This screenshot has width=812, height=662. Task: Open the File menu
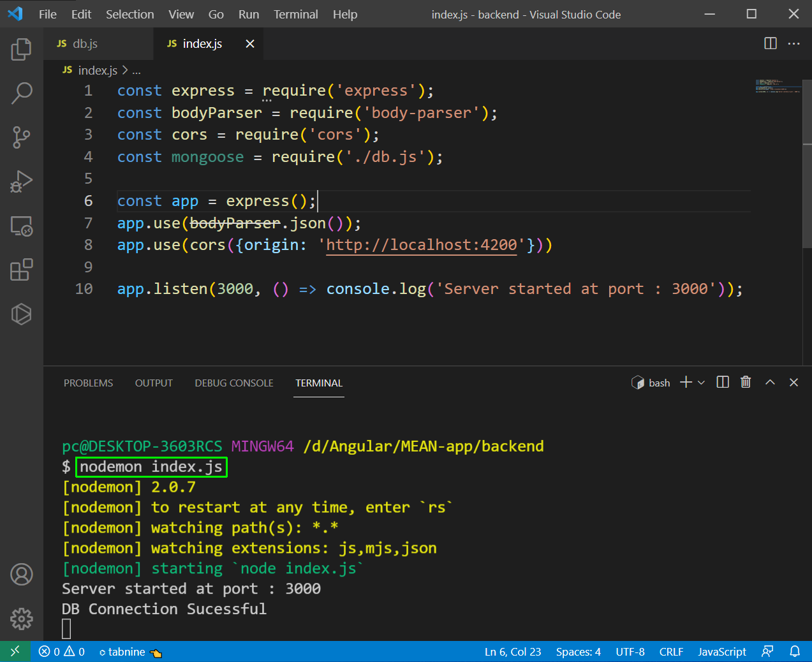pos(48,14)
